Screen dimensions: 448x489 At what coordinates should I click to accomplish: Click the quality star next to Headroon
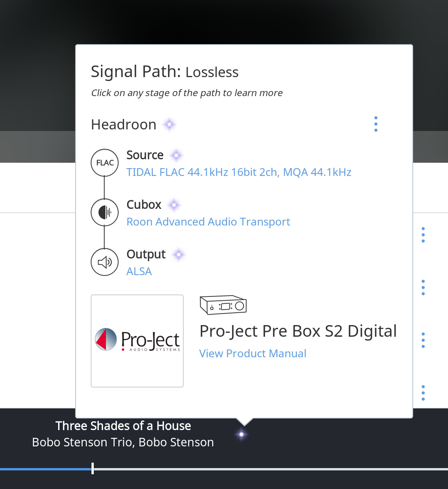click(x=169, y=124)
